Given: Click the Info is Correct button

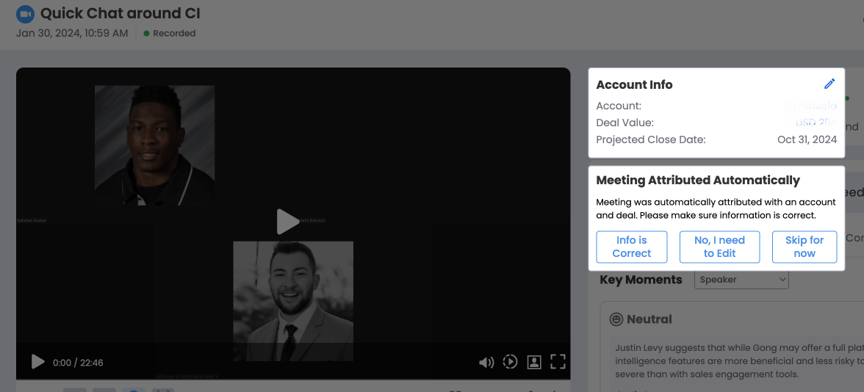Looking at the screenshot, I should [631, 247].
